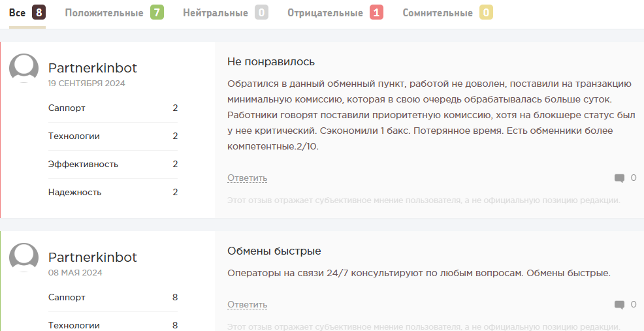Click the green count badge 7

[157, 13]
